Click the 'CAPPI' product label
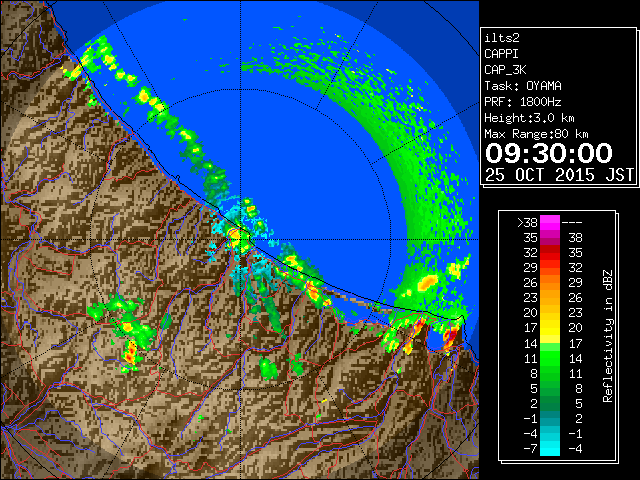The height and width of the screenshot is (480, 640). pyautogui.click(x=501, y=54)
